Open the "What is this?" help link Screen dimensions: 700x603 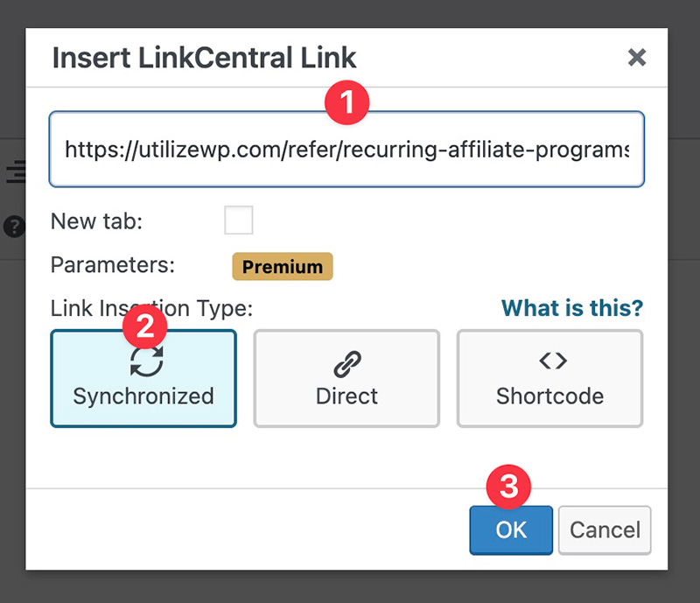click(571, 308)
